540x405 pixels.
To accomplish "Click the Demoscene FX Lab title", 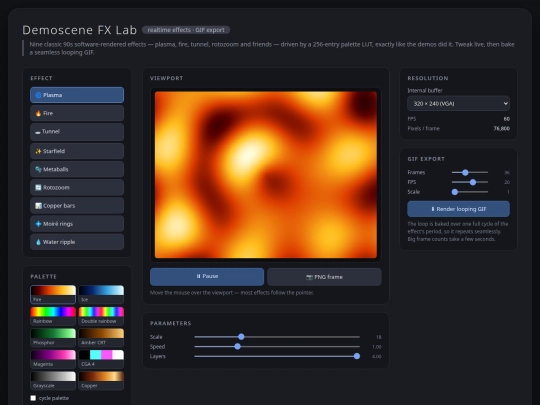I will [x=80, y=30].
